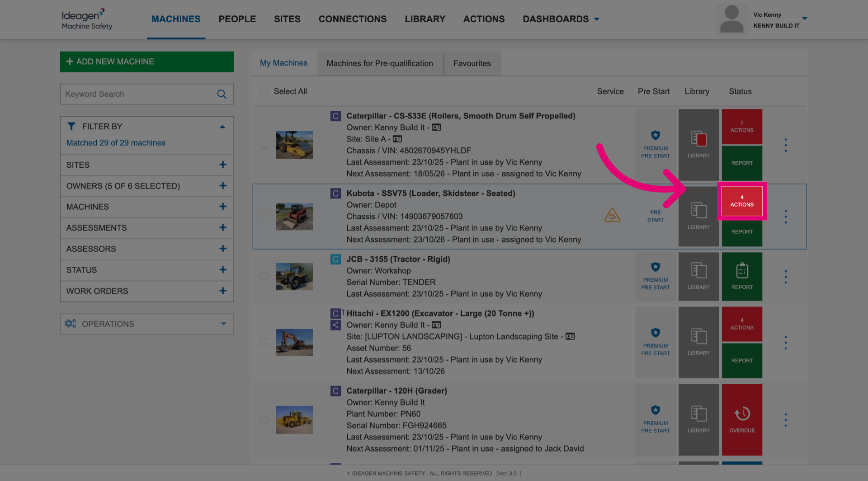
Task: Expand the Sites filter
Action: [223, 165]
